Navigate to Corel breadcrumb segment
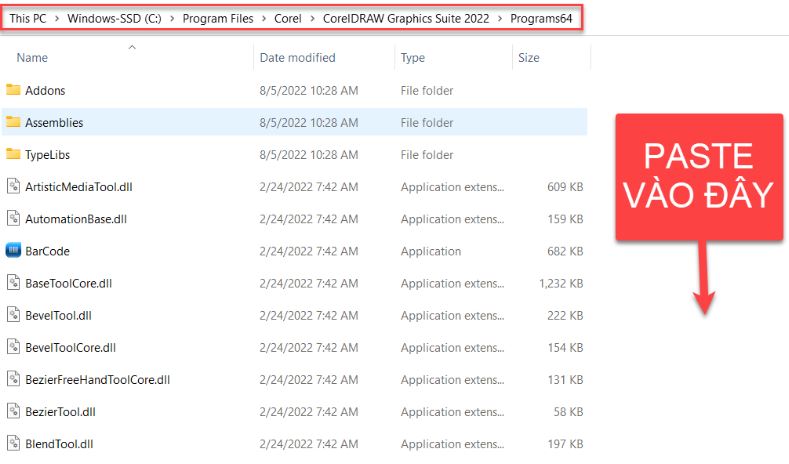Screen dimensions: 789x464 click(x=288, y=19)
